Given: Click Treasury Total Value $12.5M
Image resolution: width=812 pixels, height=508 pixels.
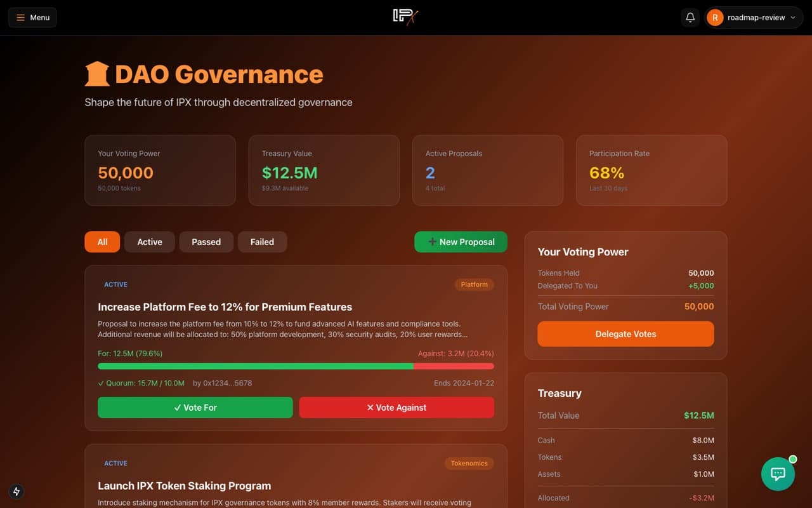Looking at the screenshot, I should (x=699, y=415).
